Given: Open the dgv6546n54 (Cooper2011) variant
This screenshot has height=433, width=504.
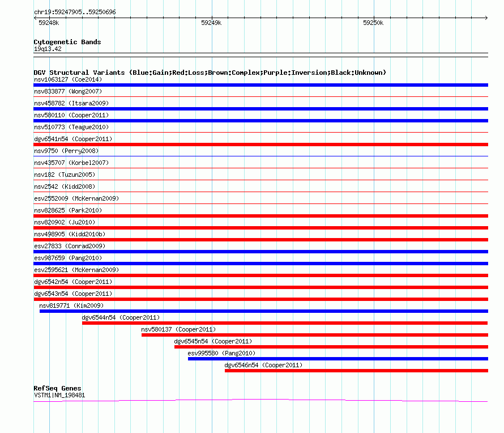Looking at the screenshot, I should coord(263,365).
